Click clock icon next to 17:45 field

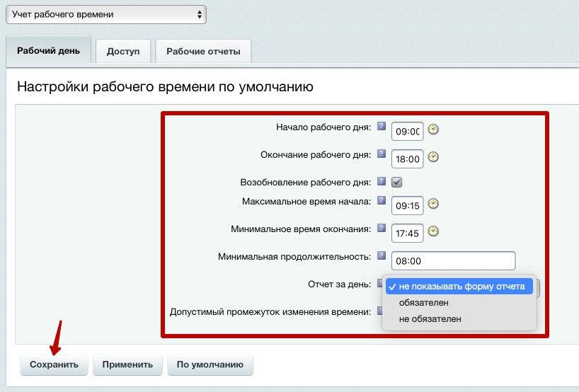[x=433, y=231]
